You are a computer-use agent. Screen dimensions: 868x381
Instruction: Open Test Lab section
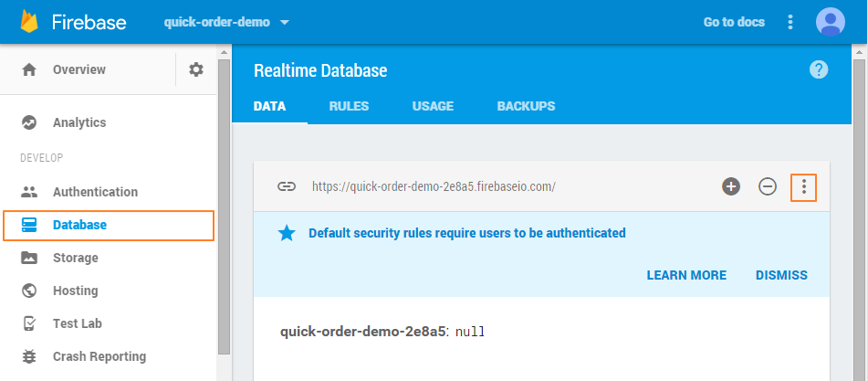[78, 323]
